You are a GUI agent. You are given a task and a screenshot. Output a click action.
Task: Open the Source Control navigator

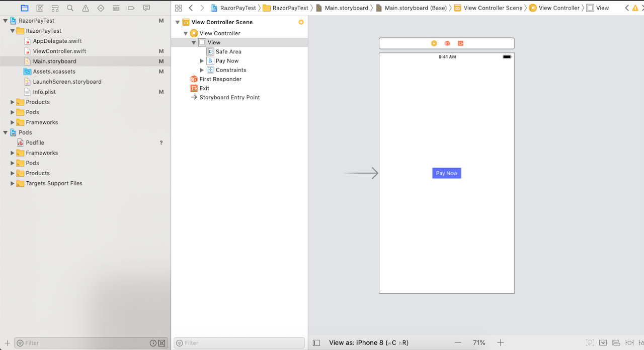click(x=40, y=8)
